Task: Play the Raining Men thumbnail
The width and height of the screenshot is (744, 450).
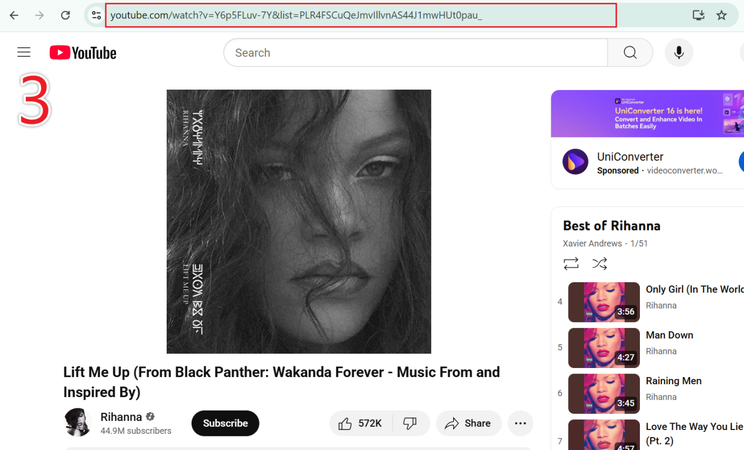Action: (x=604, y=394)
